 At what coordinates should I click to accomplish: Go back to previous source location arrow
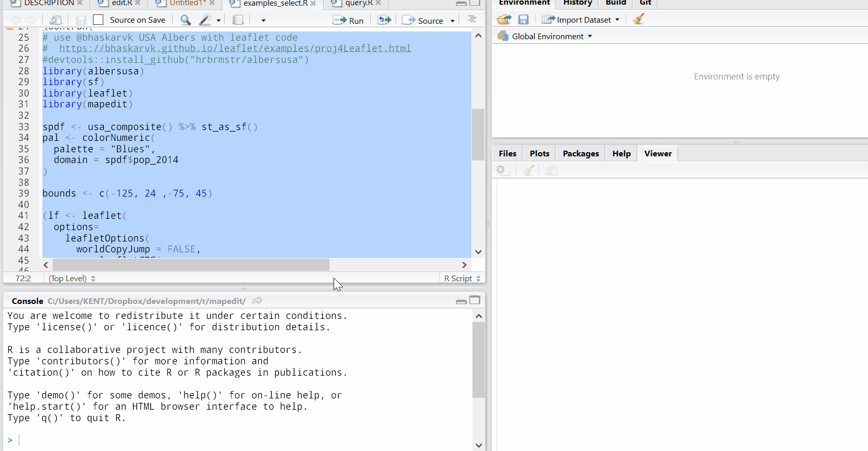(x=16, y=20)
